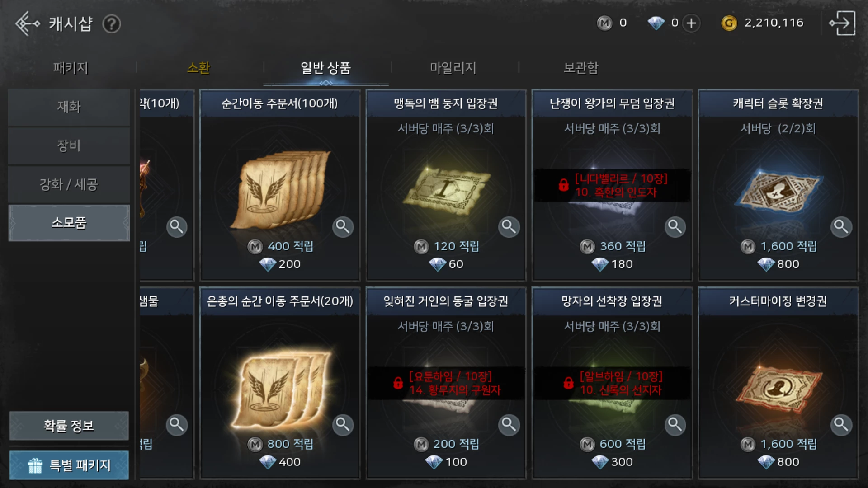Open magnifier on 망자의 선착장 입장권

click(x=675, y=425)
